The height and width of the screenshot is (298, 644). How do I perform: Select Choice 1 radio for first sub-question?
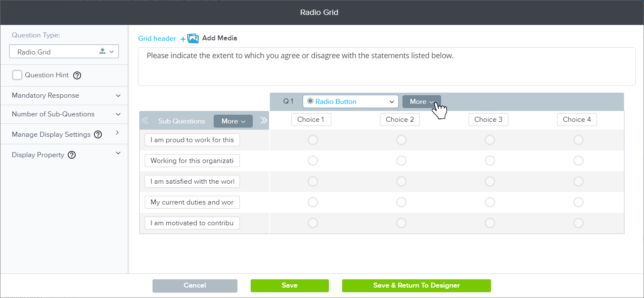click(x=313, y=140)
